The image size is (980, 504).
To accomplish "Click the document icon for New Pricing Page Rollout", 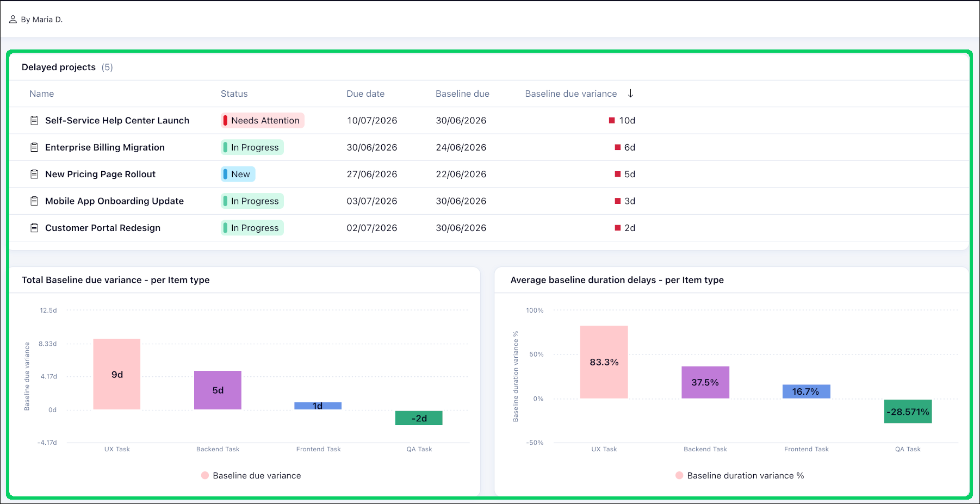I will (34, 174).
